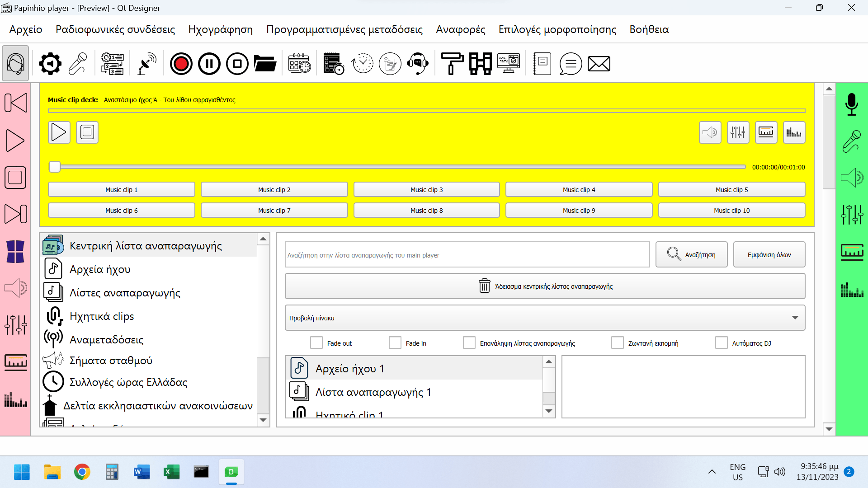Viewport: 868px width, 488px height.
Task: Open the music clip deck equalizer sliders icon
Action: pos(738,132)
